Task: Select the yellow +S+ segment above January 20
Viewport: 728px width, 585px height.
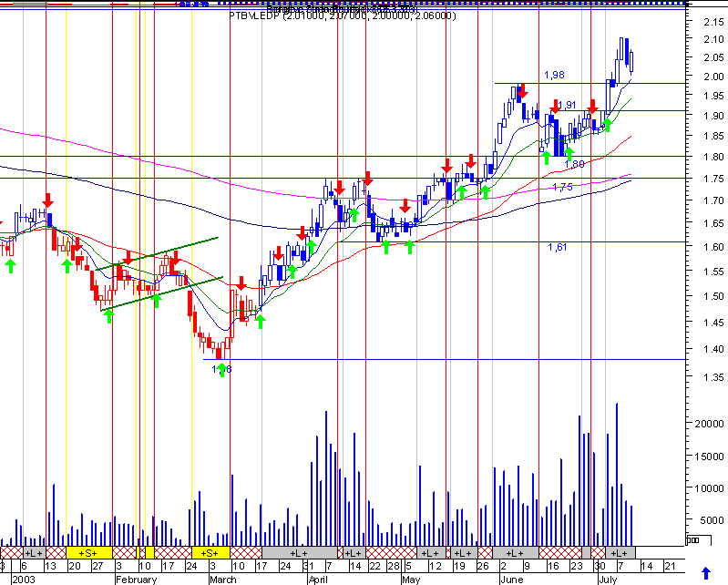Action: pyautogui.click(x=88, y=553)
